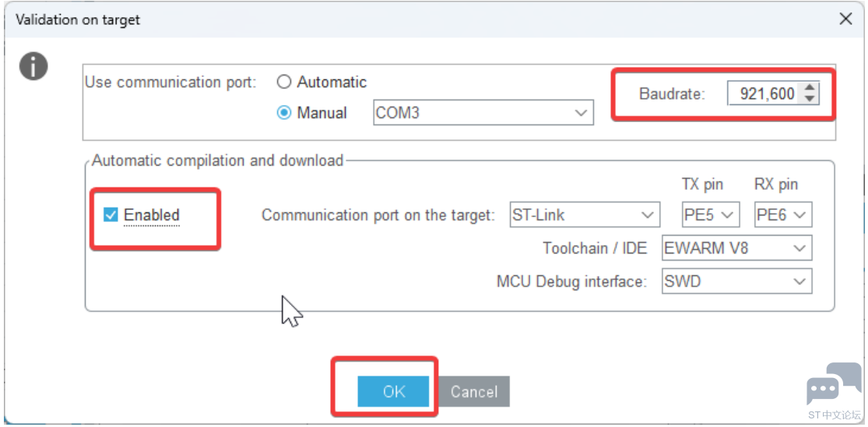Close the Validation on target dialog
This screenshot has height=427, width=868.
pos(845,19)
